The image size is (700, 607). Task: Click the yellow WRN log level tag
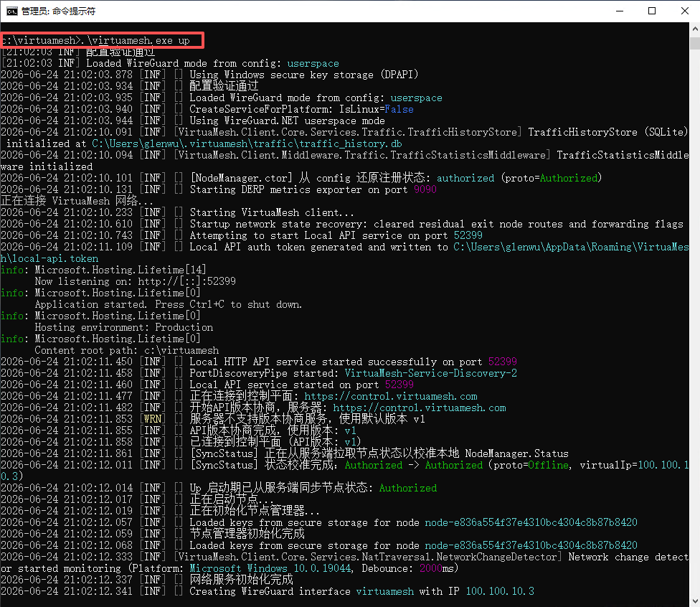click(152, 419)
